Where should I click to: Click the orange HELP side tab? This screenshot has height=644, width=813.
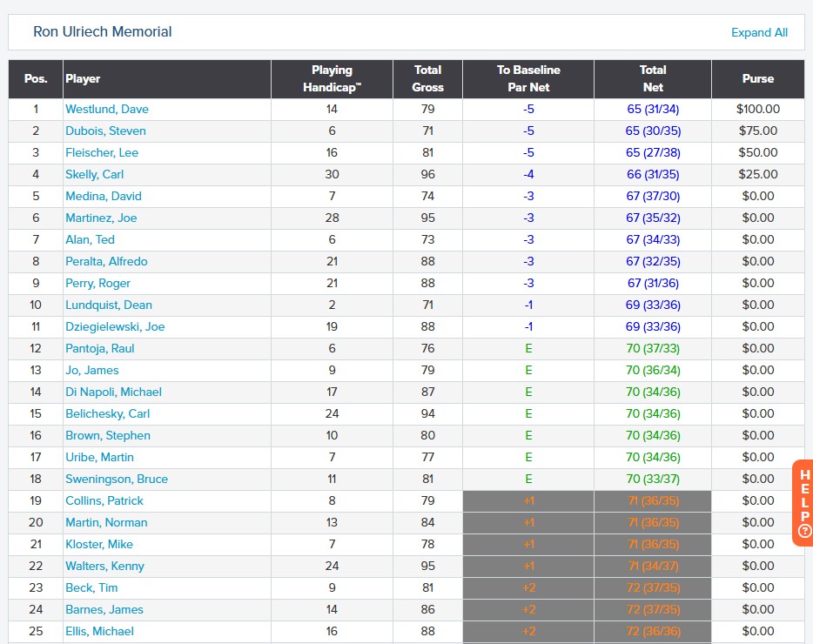(803, 503)
